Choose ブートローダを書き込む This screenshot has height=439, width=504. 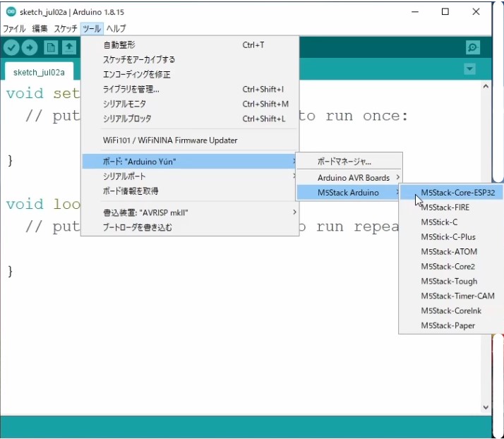(191, 227)
